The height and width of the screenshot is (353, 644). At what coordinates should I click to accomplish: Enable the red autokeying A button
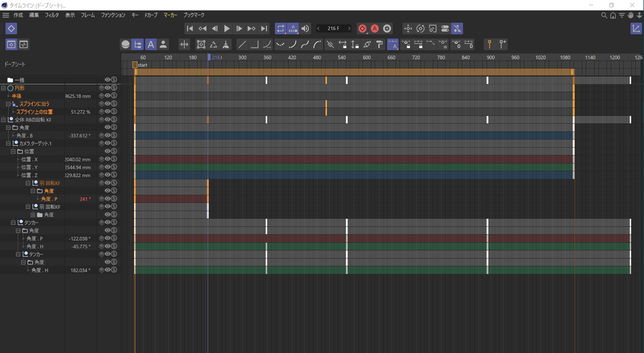tap(374, 29)
